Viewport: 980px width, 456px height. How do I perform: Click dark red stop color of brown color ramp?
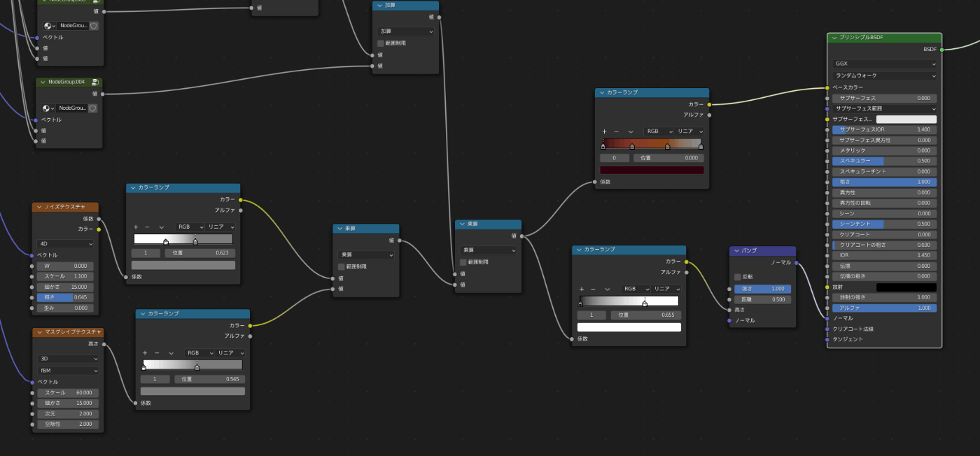coord(652,170)
